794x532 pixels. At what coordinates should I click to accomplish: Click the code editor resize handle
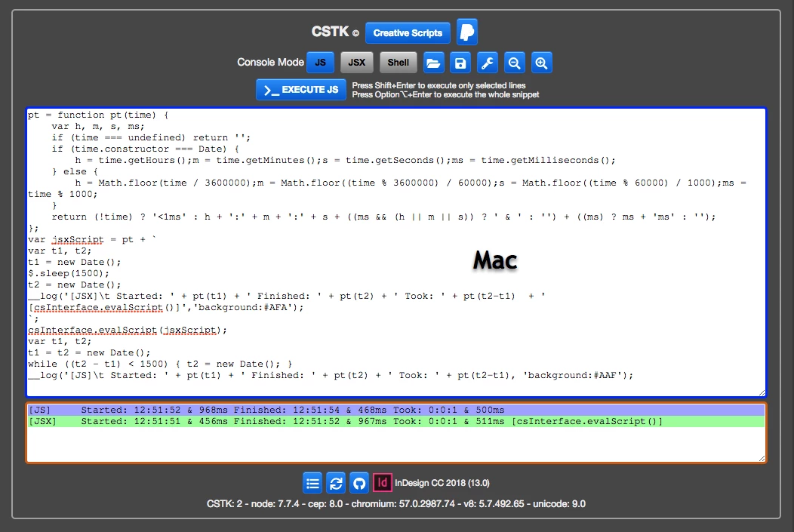click(x=762, y=392)
